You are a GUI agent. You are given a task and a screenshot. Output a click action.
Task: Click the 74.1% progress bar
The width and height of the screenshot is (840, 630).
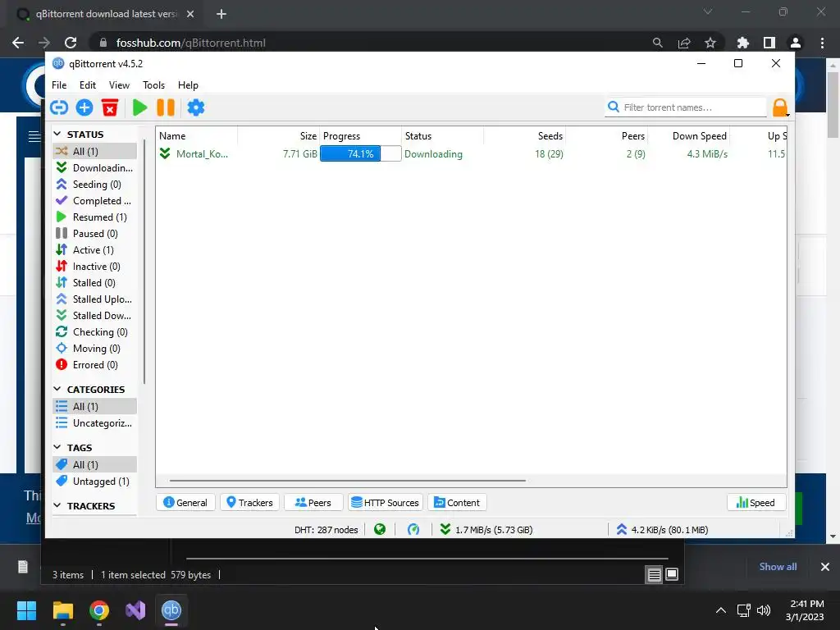coord(361,153)
